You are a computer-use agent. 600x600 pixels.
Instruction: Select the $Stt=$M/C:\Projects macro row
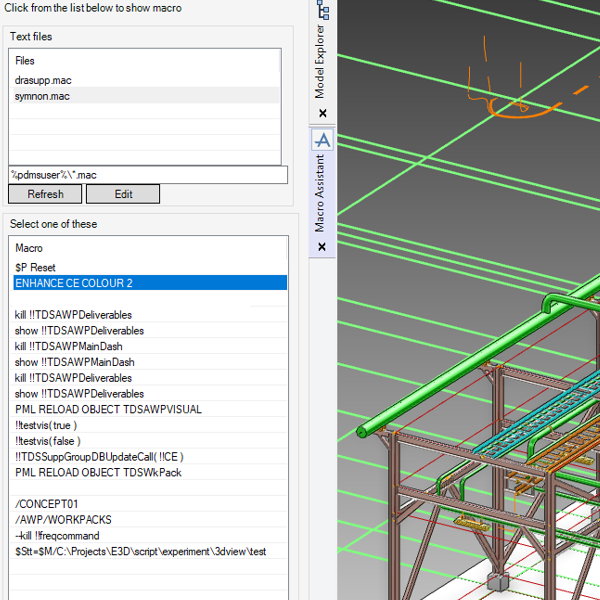(x=150, y=551)
